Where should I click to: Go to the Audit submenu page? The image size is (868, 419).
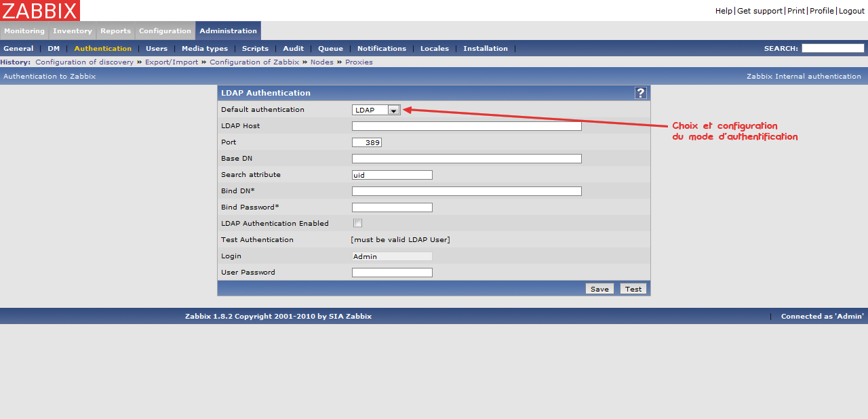tap(294, 49)
